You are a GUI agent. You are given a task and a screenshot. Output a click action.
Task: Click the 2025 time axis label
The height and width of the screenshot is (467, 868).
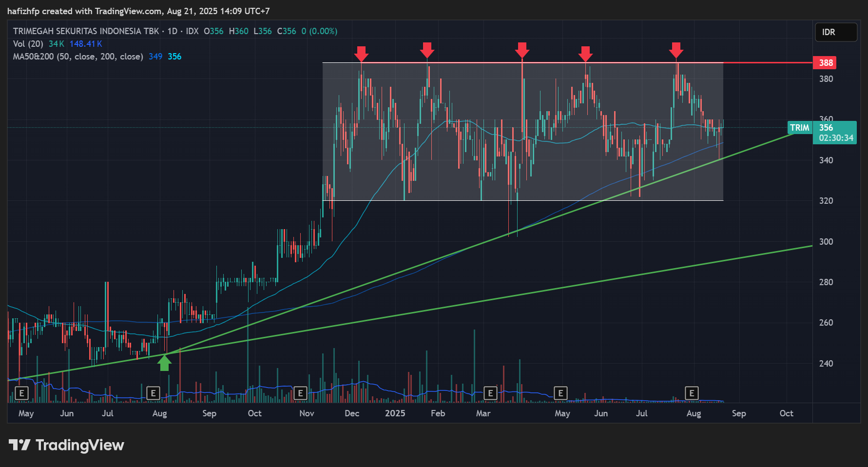pyautogui.click(x=395, y=413)
